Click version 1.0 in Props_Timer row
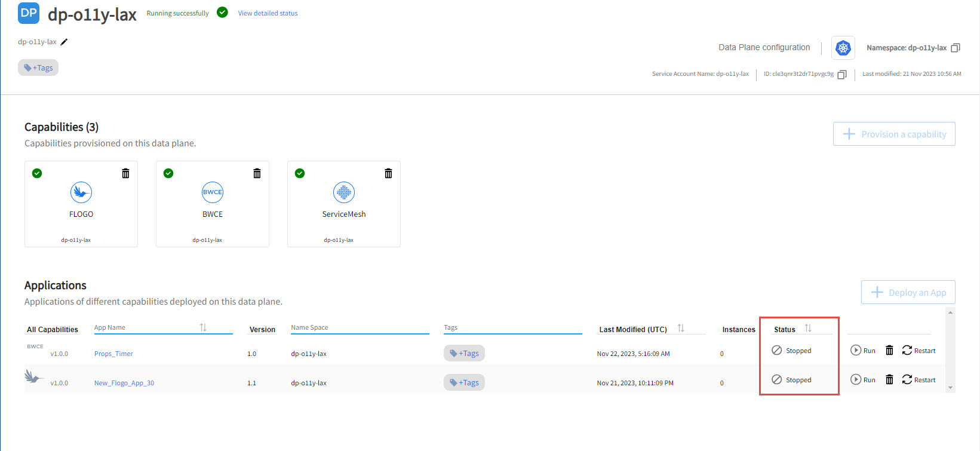The height and width of the screenshot is (451, 980). click(251, 354)
